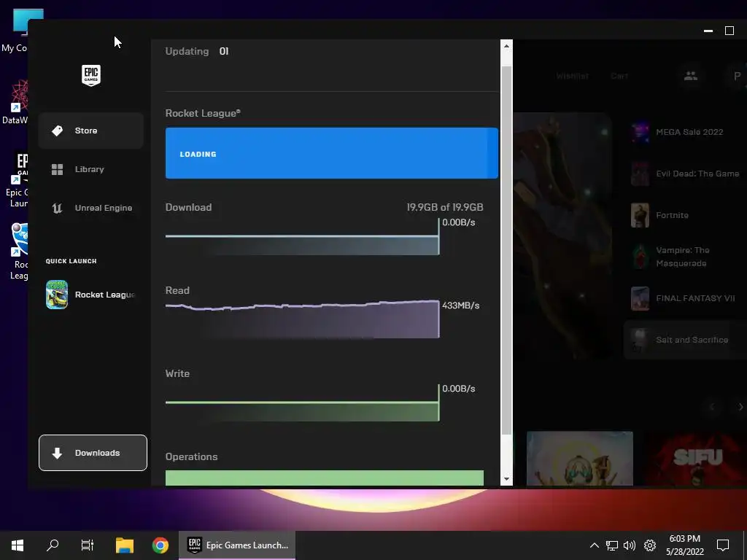Image resolution: width=747 pixels, height=560 pixels.
Task: Open the Downloads panel button
Action: point(93,453)
